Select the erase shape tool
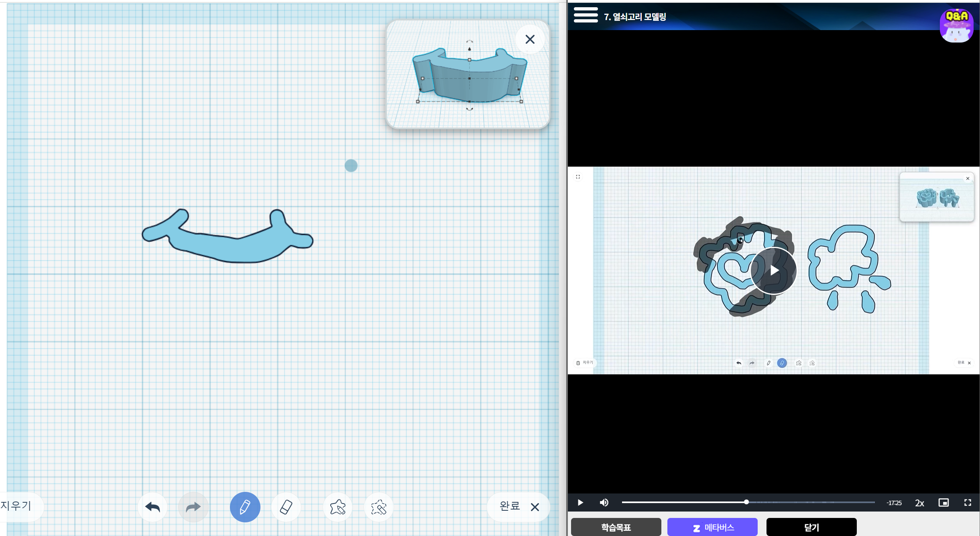 (x=378, y=507)
